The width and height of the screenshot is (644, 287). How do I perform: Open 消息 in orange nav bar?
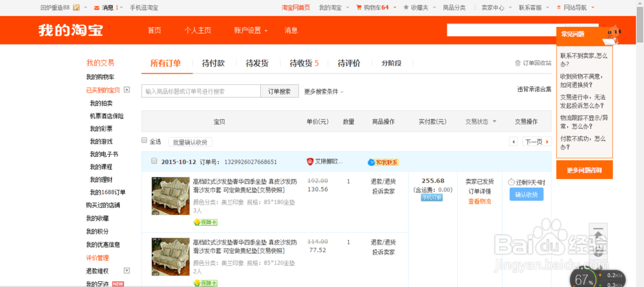[291, 30]
